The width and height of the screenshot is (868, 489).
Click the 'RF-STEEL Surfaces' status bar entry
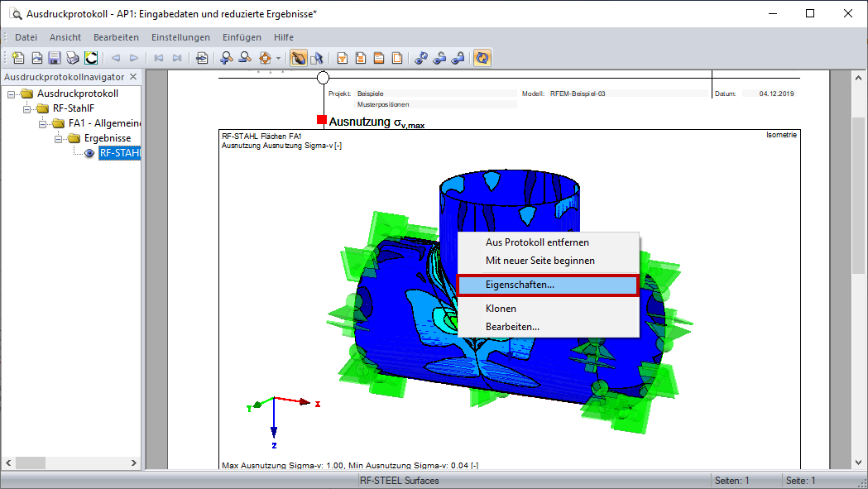click(x=399, y=481)
